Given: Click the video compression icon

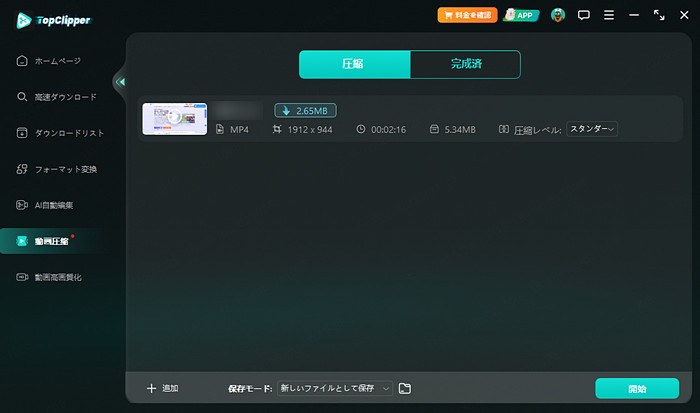Looking at the screenshot, I should [21, 241].
